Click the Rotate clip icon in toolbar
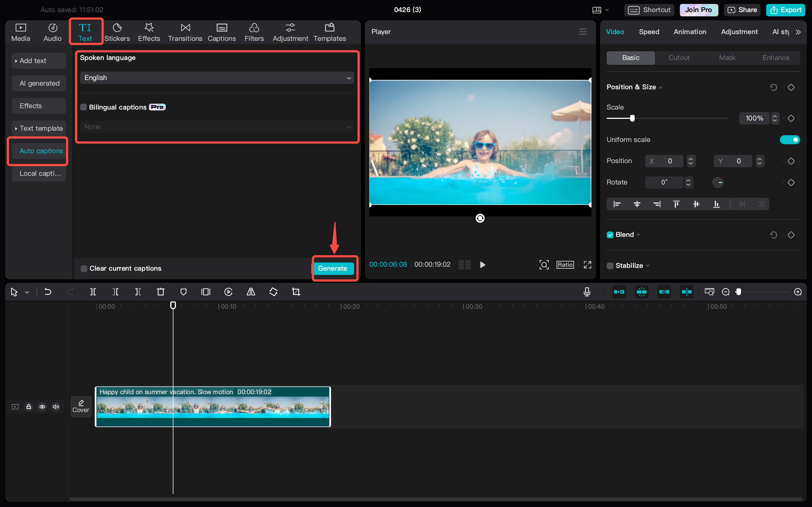The height and width of the screenshot is (507, 812). coord(273,292)
